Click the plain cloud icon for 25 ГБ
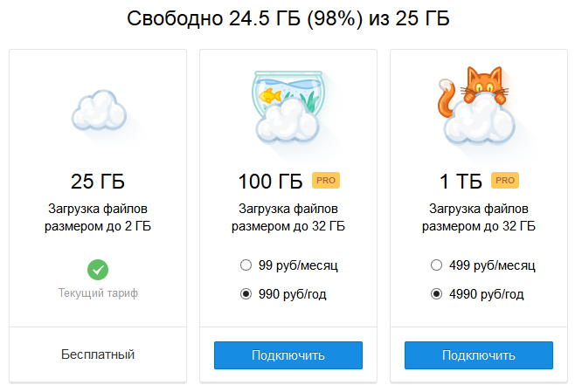The image size is (575, 392). tap(98, 111)
